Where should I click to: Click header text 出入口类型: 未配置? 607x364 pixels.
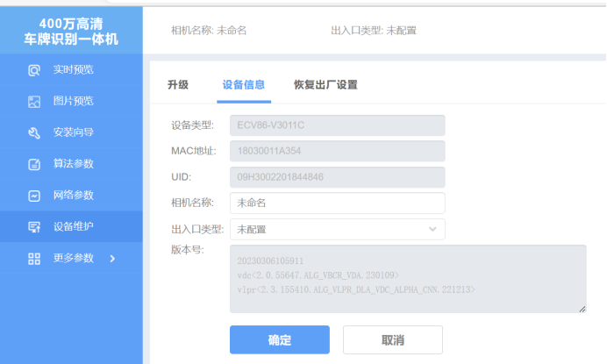click(x=374, y=30)
